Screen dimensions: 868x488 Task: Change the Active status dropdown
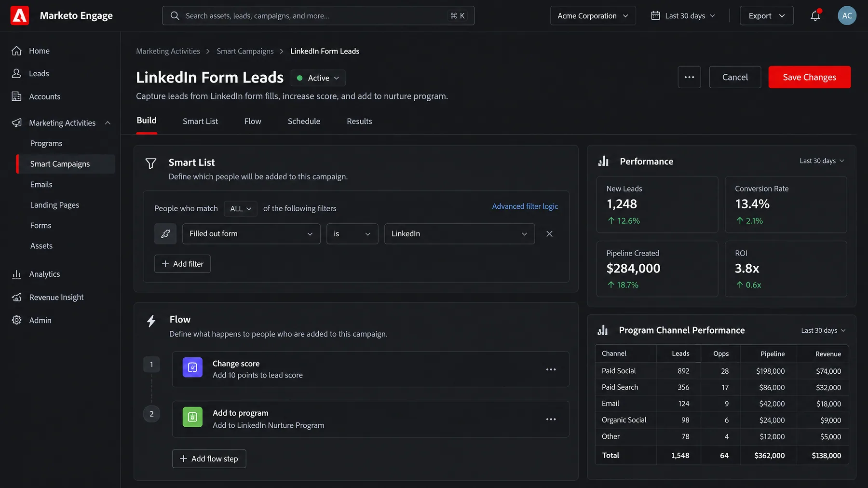click(x=318, y=78)
